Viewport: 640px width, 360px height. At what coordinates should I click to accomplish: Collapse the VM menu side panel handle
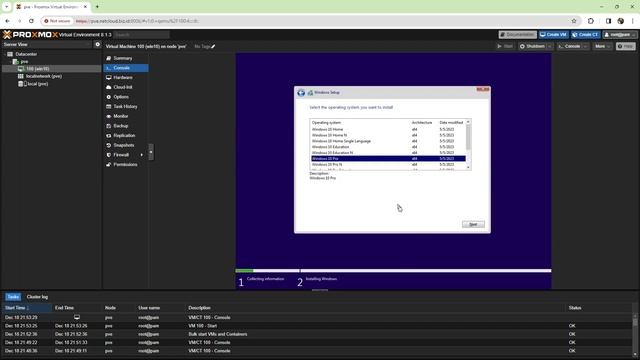pos(151,152)
